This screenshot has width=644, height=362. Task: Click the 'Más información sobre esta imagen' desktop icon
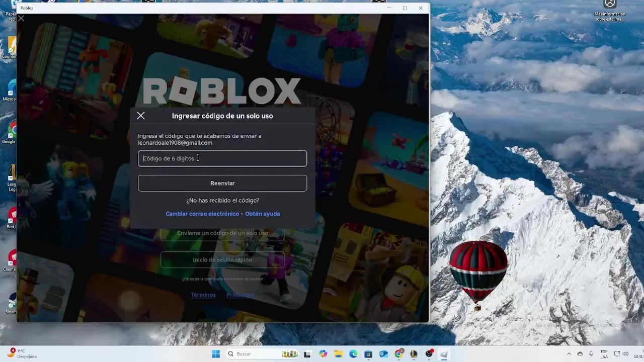[x=610, y=10]
